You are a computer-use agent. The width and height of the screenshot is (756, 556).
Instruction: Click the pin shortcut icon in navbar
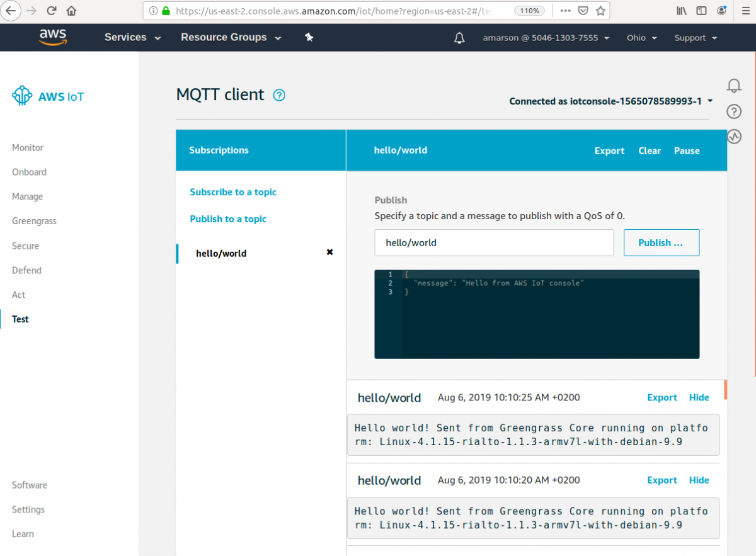[309, 38]
